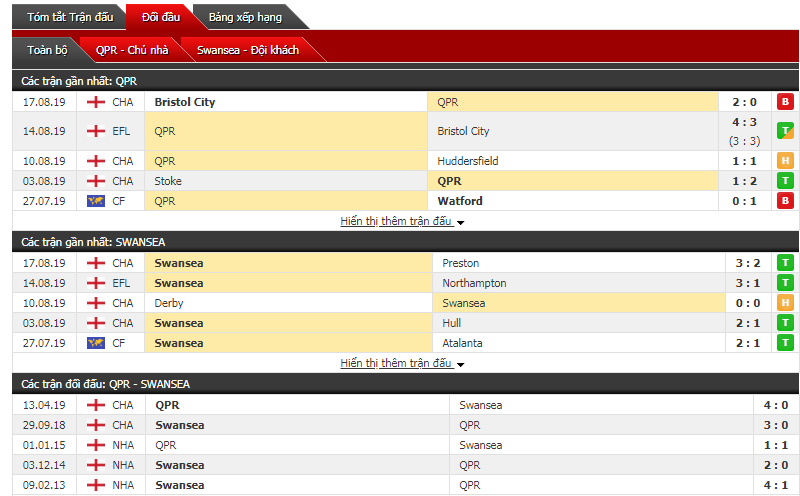This screenshot has width=800, height=496.
Task: Click the Huddersfield team name
Action: 467,161
